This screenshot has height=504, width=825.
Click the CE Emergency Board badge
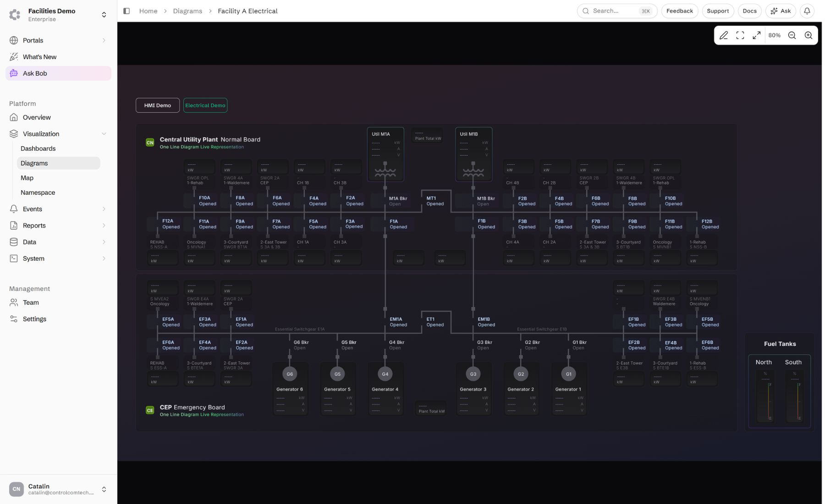tap(150, 411)
